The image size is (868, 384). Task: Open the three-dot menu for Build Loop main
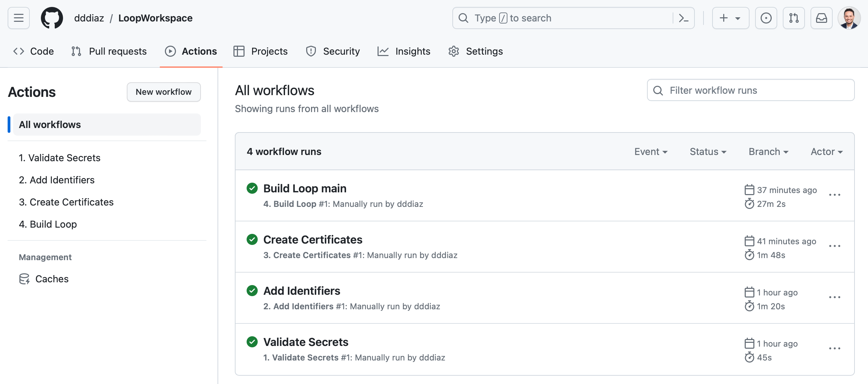point(834,195)
